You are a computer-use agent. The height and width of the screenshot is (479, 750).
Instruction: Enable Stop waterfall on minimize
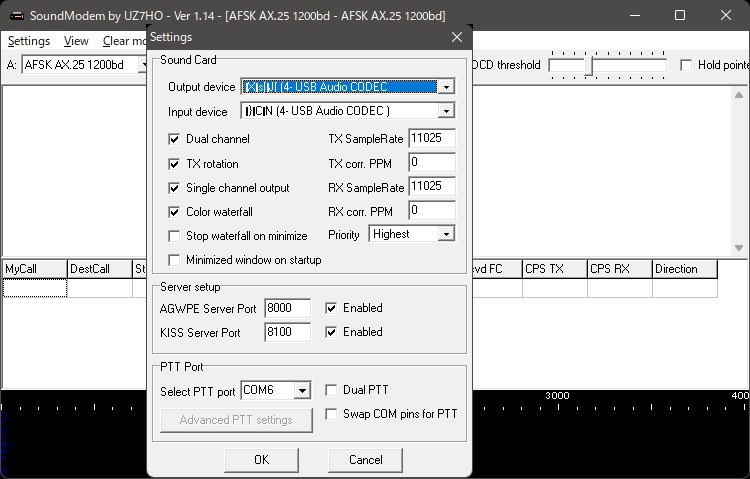tap(175, 236)
